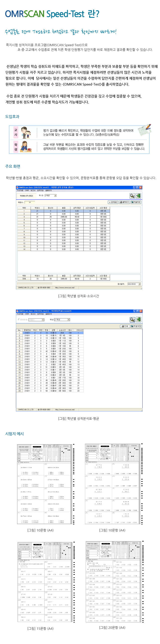Click the green exit door icon in the 소요시간 window

click(138, 319)
